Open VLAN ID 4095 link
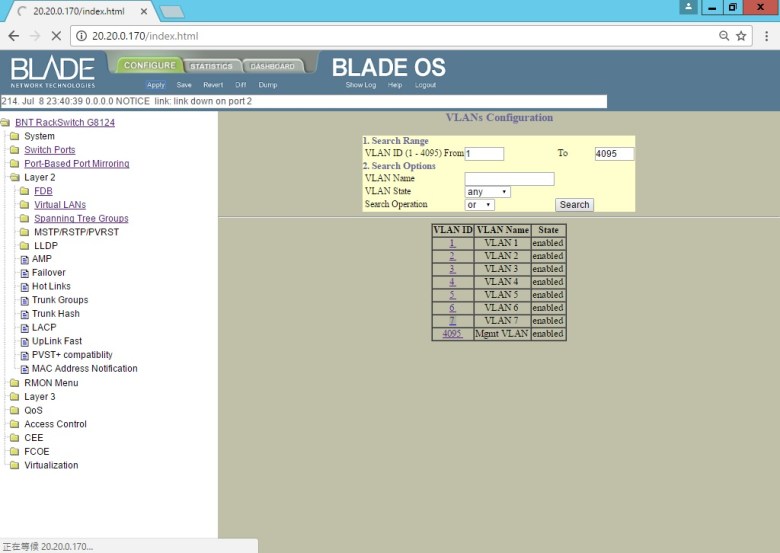 (x=452, y=334)
